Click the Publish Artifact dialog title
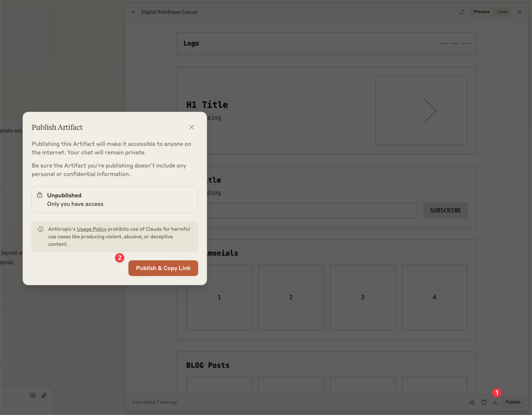The height and width of the screenshot is (415, 532). click(x=57, y=127)
